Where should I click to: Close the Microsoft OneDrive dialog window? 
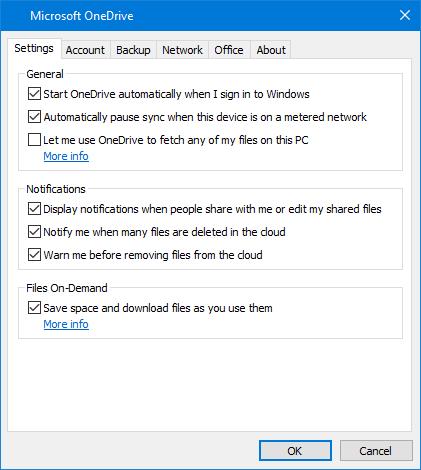click(x=405, y=15)
